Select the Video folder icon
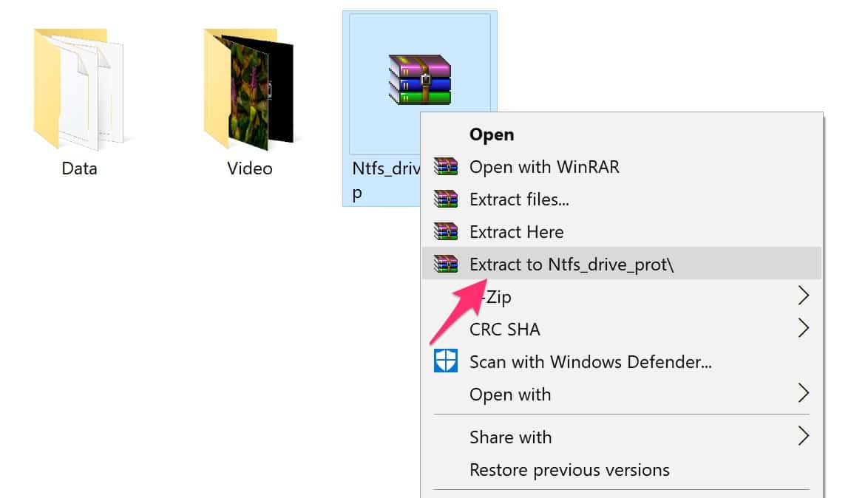Viewport: 868px width, 498px height. pos(248,87)
